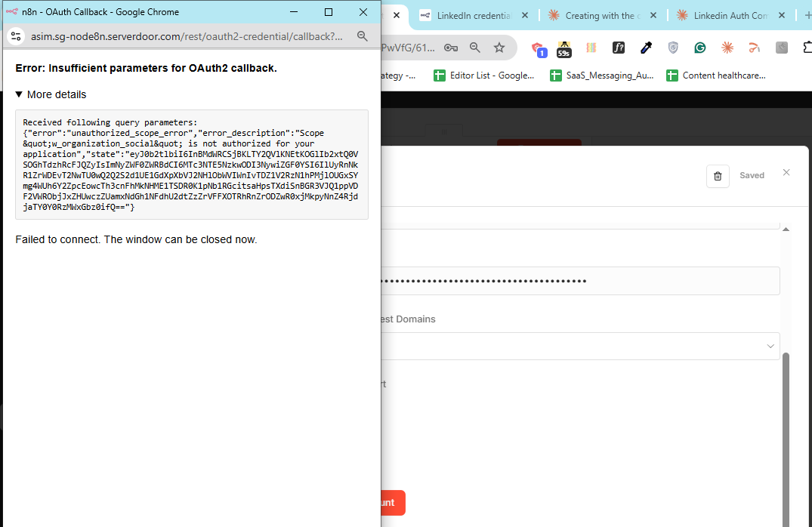
Task: Click the text Failed to connect. The window can be closed now
Action: [136, 239]
